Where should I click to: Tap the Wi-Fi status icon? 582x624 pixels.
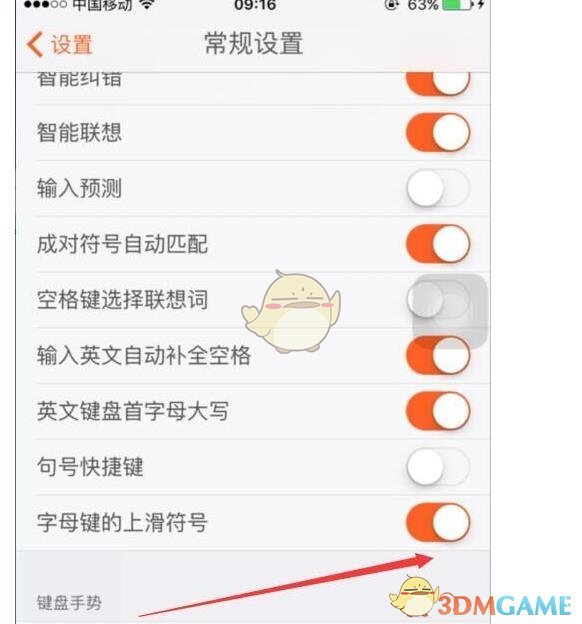click(146, 4)
